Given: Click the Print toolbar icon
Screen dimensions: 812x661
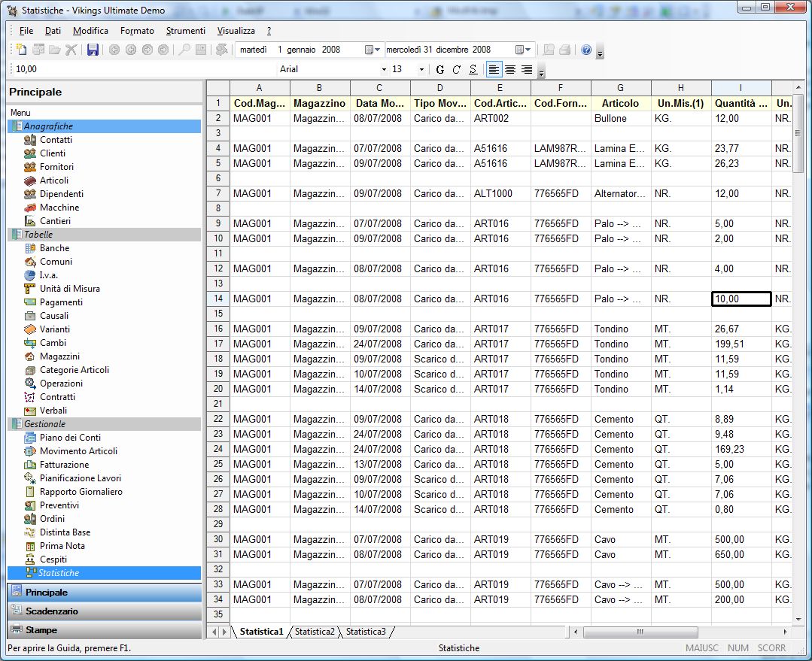Looking at the screenshot, I should (565, 50).
